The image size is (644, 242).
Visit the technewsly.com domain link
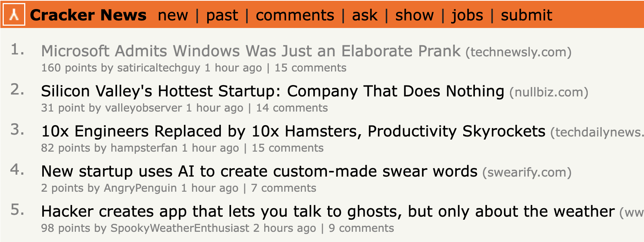[x=518, y=52]
